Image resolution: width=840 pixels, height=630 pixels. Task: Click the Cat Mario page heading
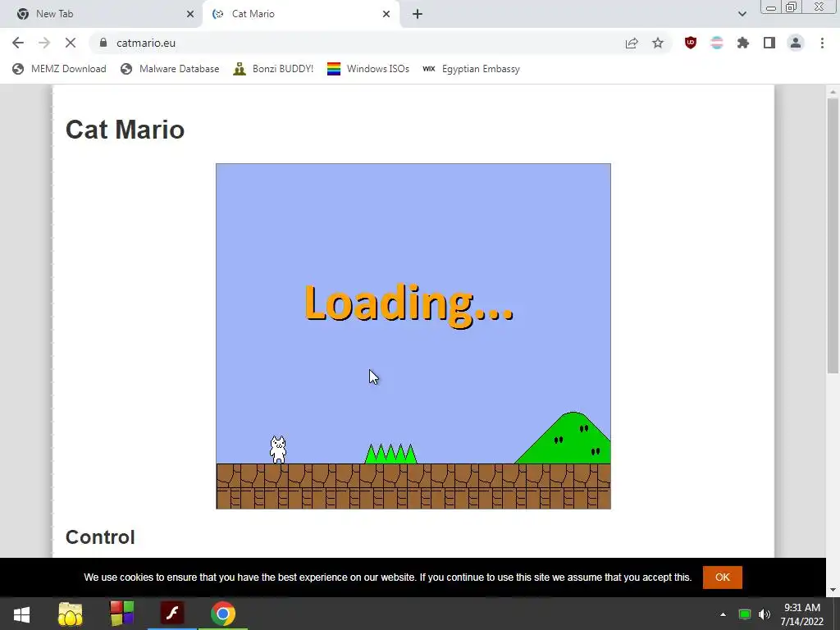[x=125, y=130]
